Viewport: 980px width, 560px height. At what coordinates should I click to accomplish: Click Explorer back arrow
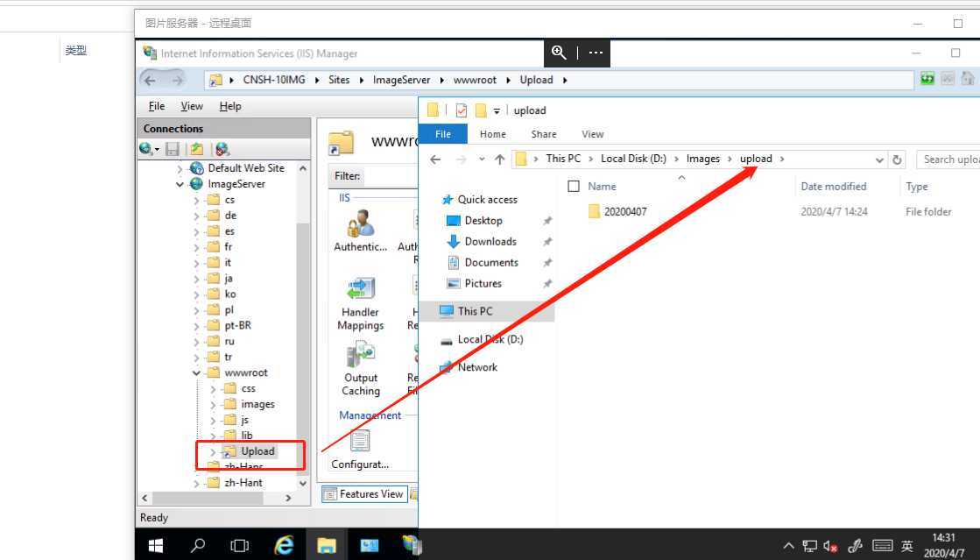tap(435, 159)
